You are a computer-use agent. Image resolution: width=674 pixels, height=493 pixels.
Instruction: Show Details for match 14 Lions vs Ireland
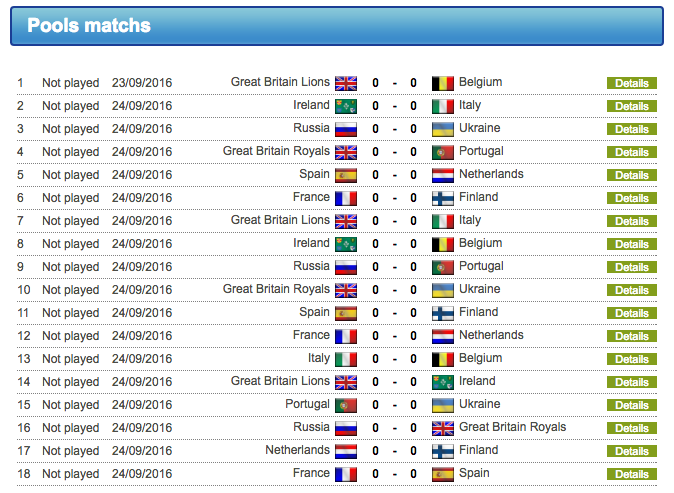pos(631,383)
